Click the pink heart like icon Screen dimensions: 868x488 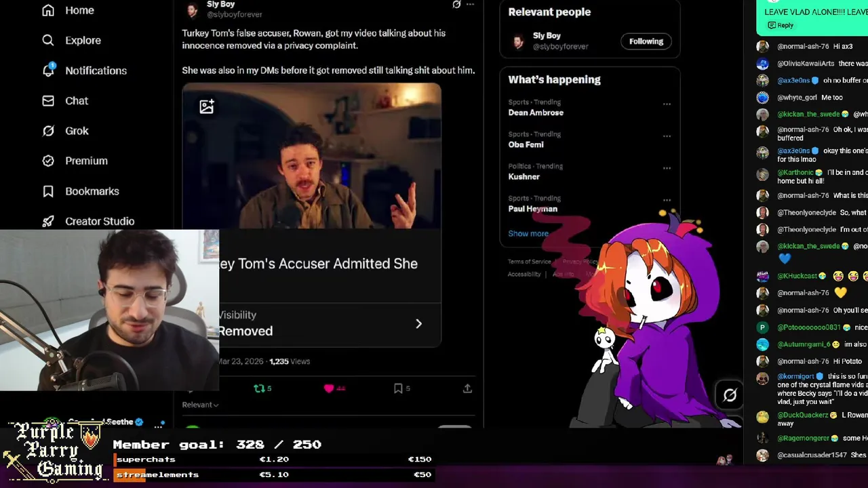(x=329, y=388)
